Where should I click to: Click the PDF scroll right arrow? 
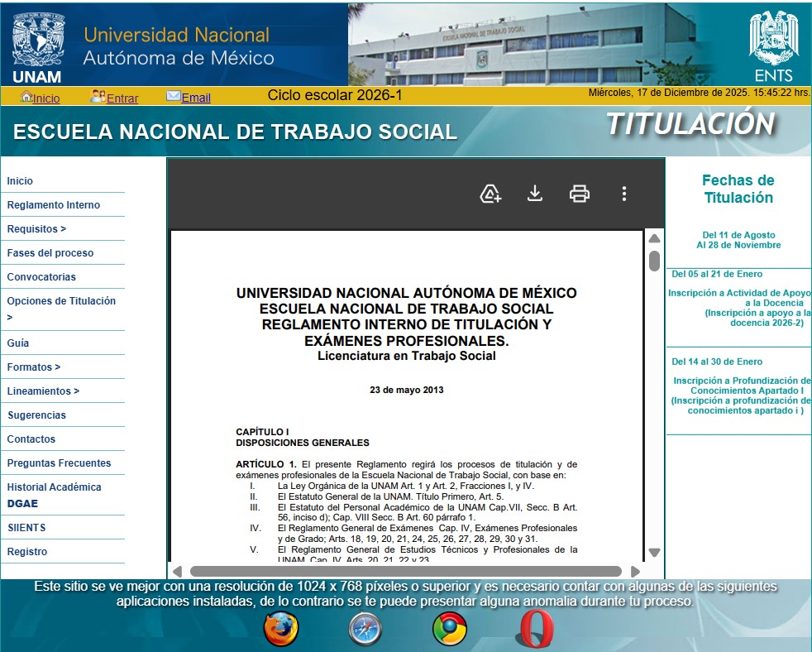coord(635,572)
